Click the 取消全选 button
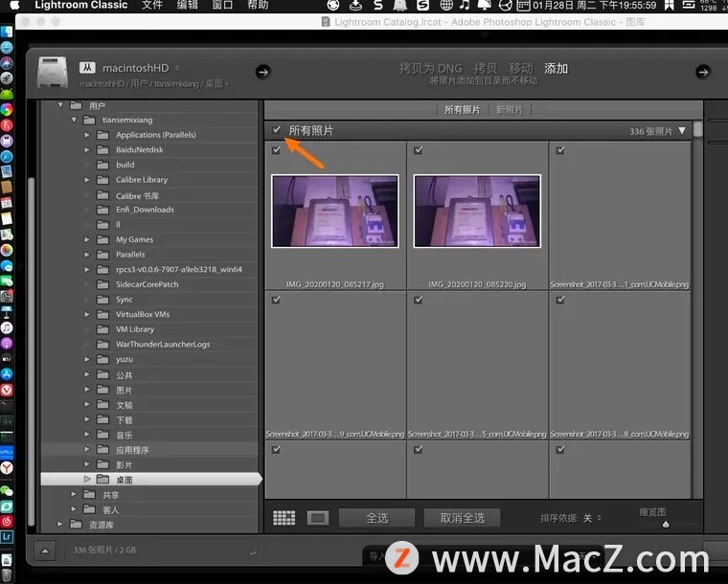Image resolution: width=728 pixels, height=584 pixels. pos(463,518)
